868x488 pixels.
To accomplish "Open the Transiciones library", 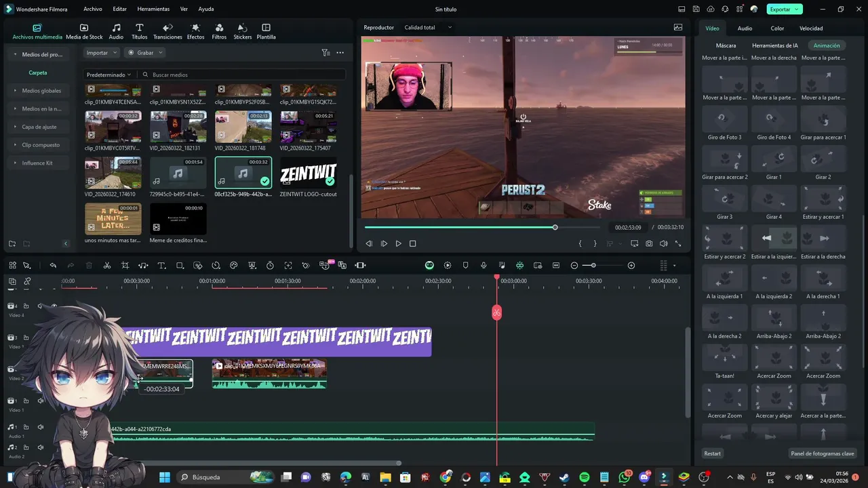I will click(x=167, y=31).
